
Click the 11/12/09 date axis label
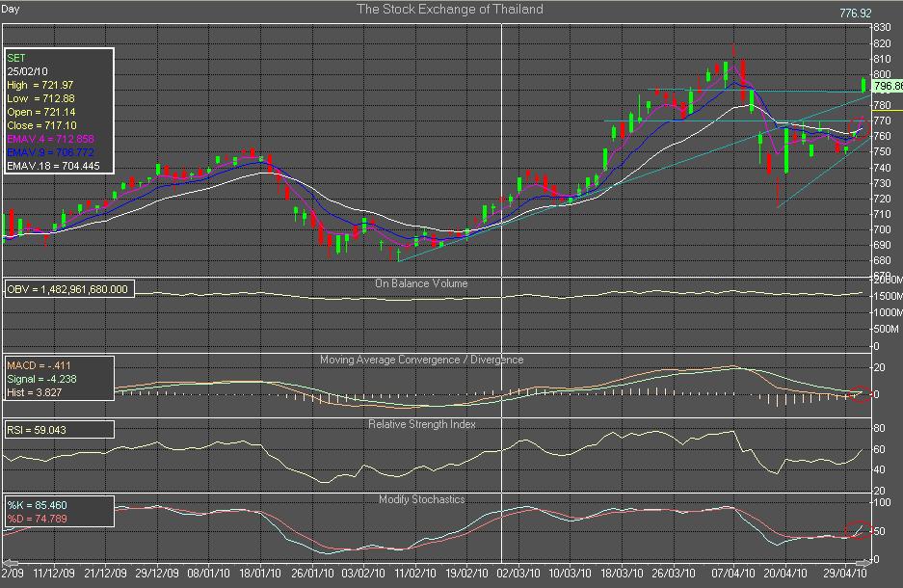(54, 574)
